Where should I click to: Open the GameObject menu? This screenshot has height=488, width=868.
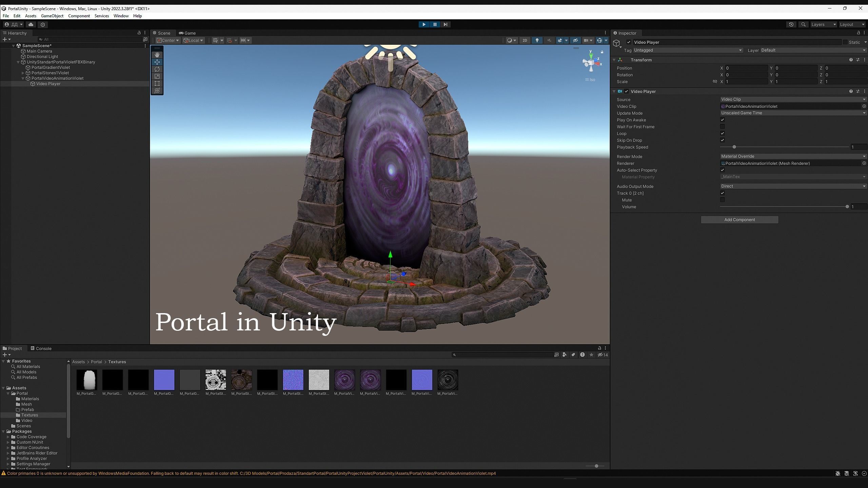52,16
